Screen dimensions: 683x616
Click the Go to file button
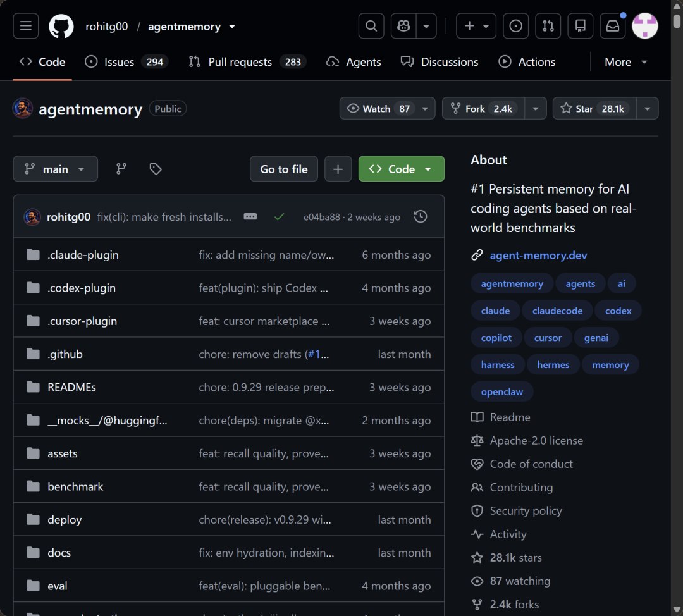click(x=284, y=169)
